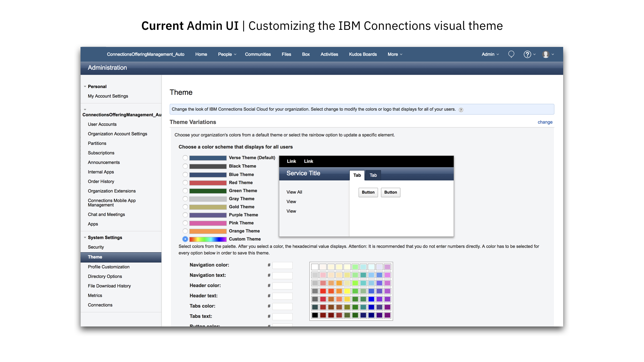The width and height of the screenshot is (644, 362).
Task: Open Announcements in sidebar
Action: tap(104, 163)
